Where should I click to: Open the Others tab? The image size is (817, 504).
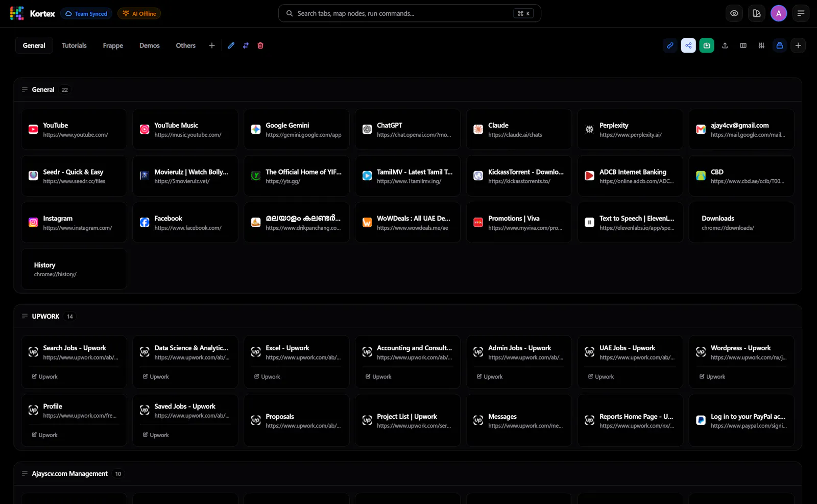[186, 45]
